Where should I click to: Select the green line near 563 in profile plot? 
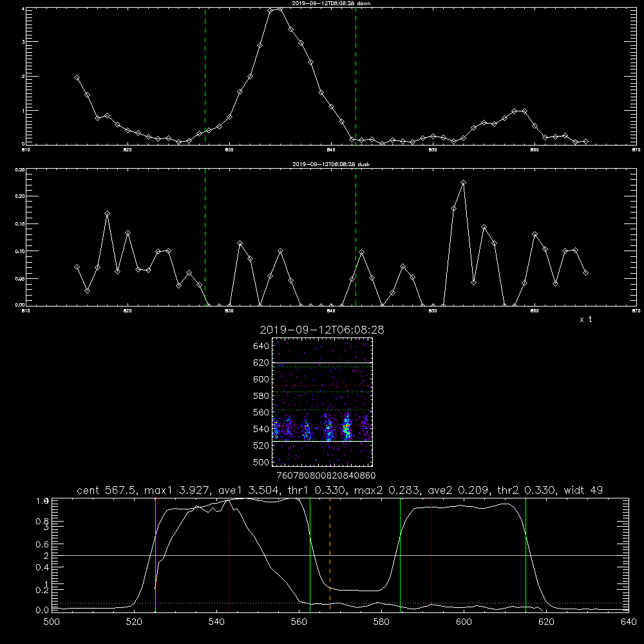[x=310, y=555]
